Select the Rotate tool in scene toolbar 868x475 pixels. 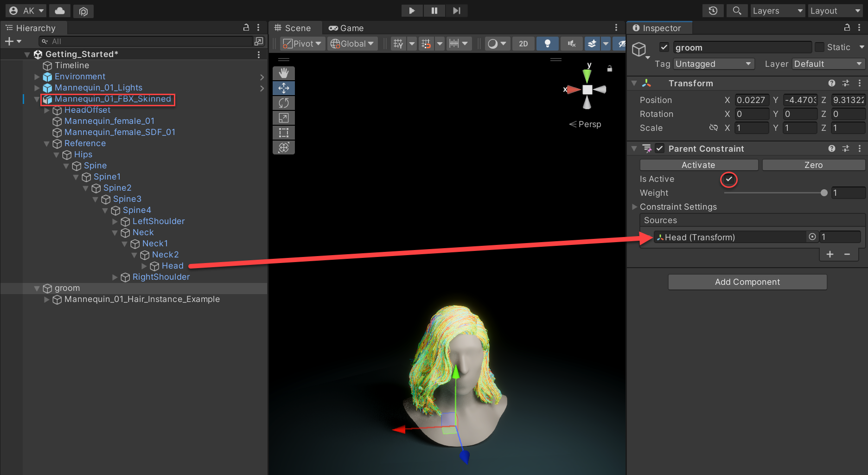pyautogui.click(x=284, y=103)
